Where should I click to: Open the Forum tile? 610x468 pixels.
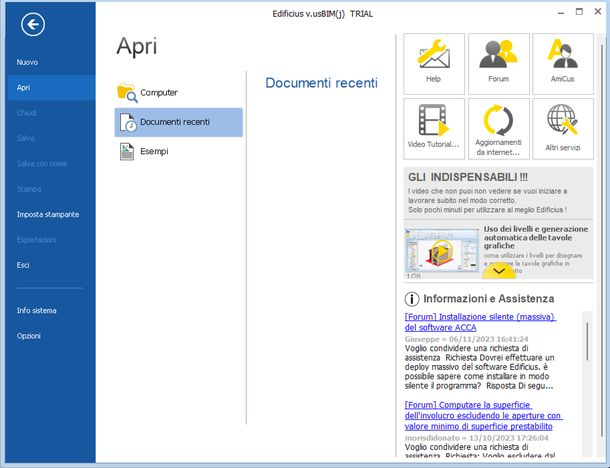[499, 64]
